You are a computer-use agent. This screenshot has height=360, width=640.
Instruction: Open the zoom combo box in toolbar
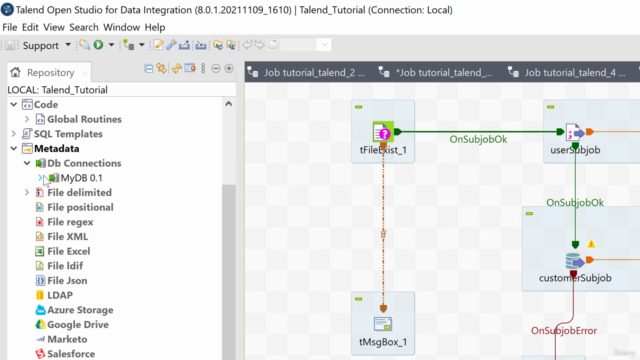(x=306, y=44)
